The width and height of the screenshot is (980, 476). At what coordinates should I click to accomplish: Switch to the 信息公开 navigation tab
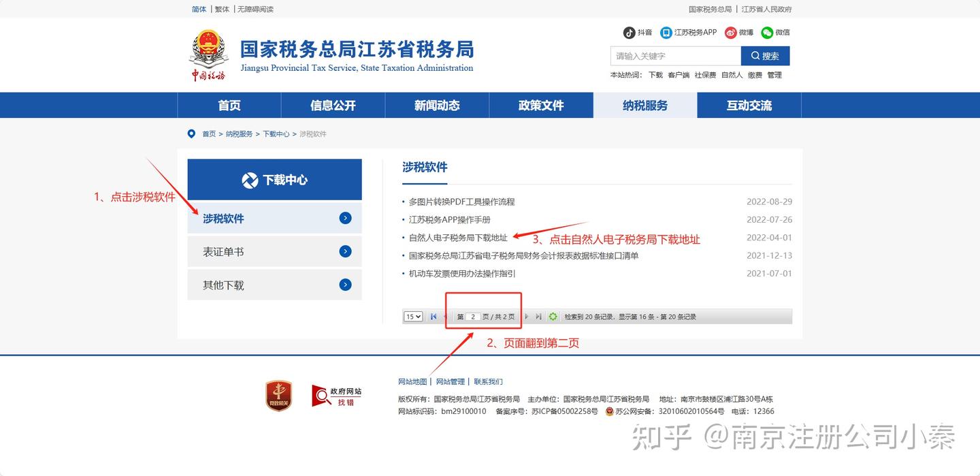(333, 105)
